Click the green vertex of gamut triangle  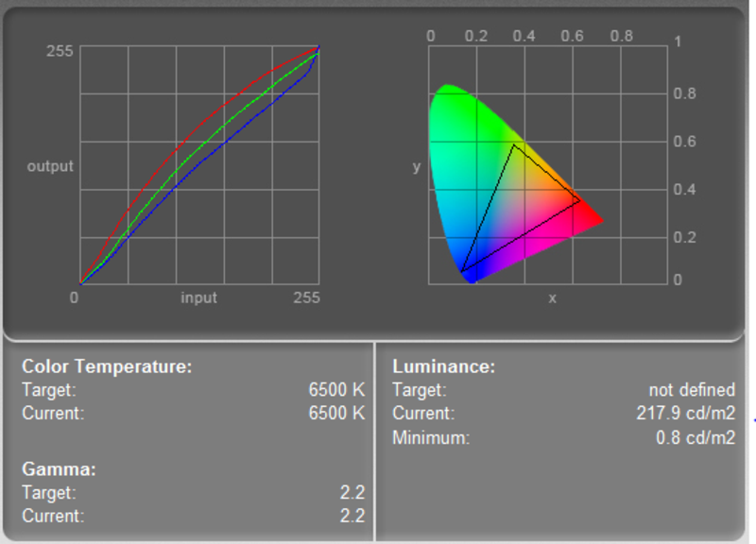pyautogui.click(x=514, y=144)
